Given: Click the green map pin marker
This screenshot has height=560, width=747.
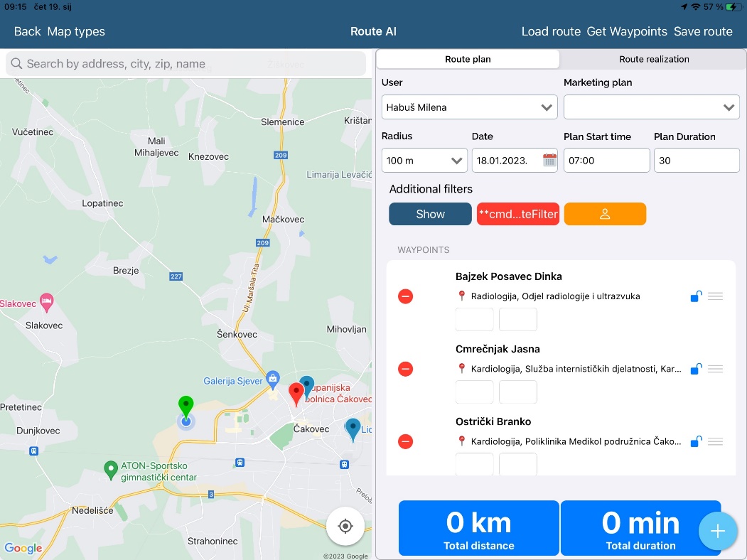Looking at the screenshot, I should [186, 407].
